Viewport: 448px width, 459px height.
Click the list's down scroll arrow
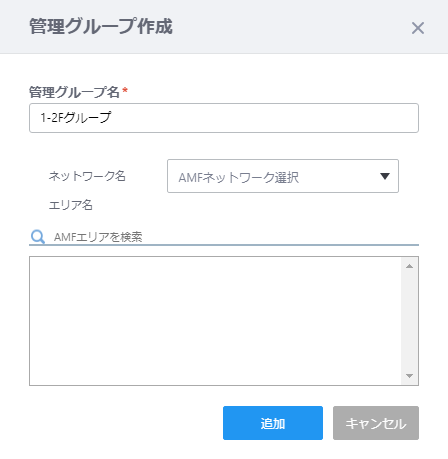(410, 376)
